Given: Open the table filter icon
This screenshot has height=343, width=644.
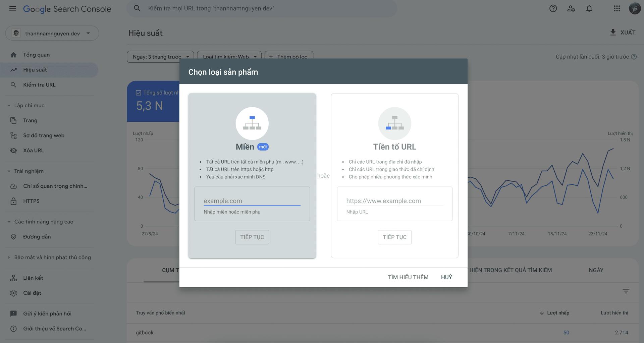Looking at the screenshot, I should point(626,291).
